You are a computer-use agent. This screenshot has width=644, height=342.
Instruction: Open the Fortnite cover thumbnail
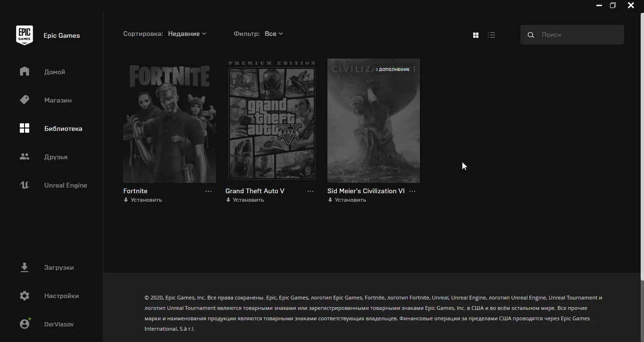(x=169, y=120)
